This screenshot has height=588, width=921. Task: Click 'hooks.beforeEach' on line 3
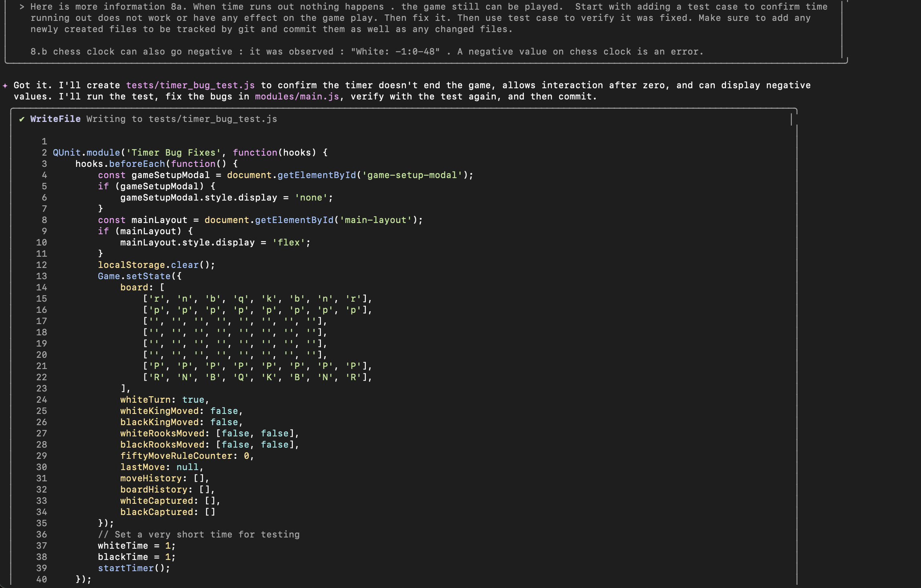click(x=120, y=164)
